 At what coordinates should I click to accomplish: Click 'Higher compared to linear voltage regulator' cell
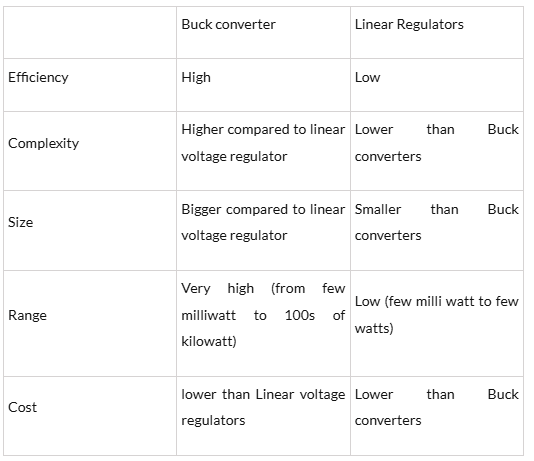point(263,151)
